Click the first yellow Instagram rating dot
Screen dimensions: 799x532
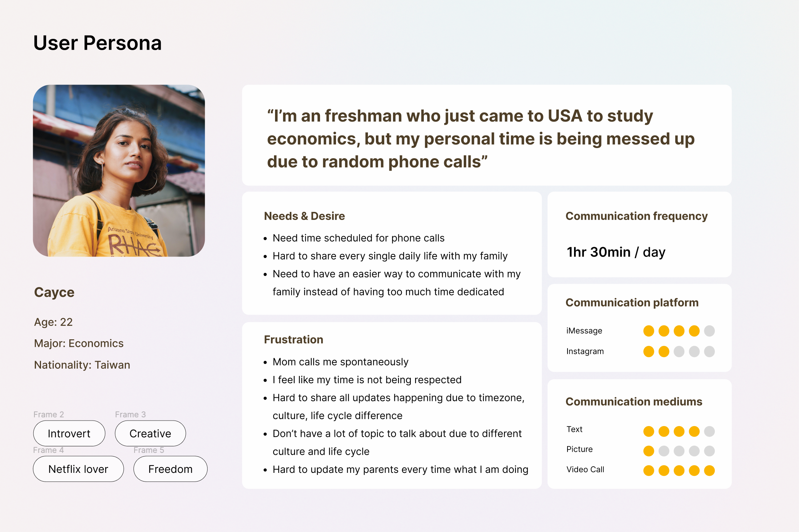(x=649, y=352)
